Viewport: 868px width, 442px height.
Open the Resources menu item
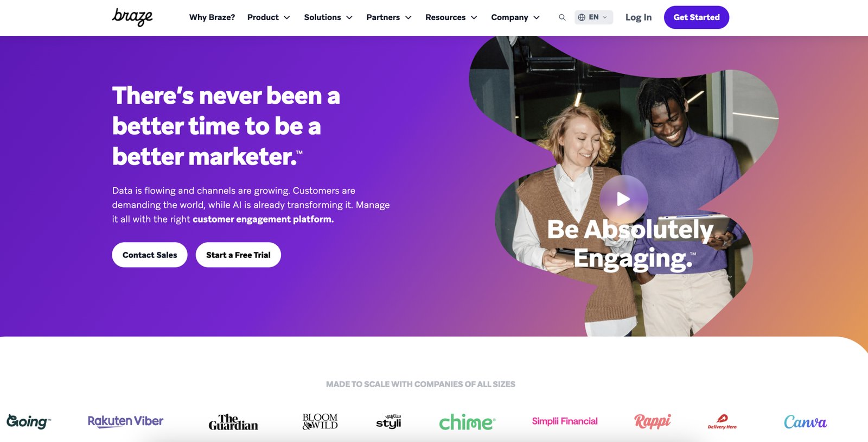(x=451, y=17)
